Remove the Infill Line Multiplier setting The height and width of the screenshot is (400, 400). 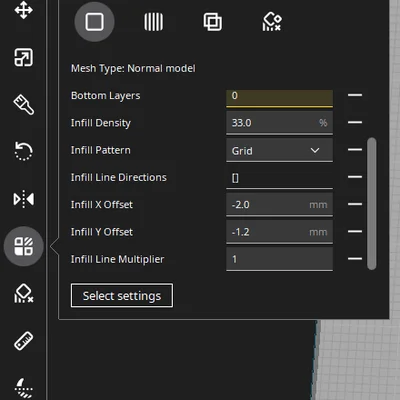[355, 258]
